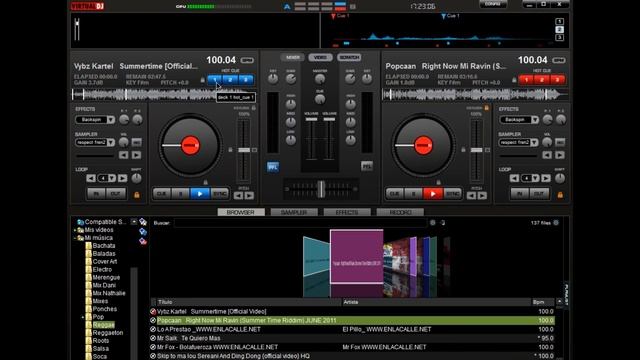Click CUE button on right deck
Image resolution: width=640 pixels, height=360 pixels.
(395, 193)
